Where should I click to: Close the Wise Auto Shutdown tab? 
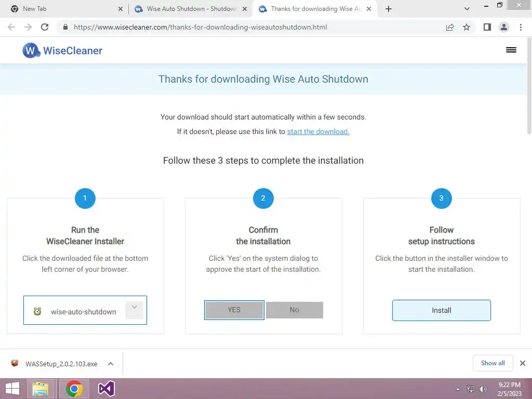point(245,9)
